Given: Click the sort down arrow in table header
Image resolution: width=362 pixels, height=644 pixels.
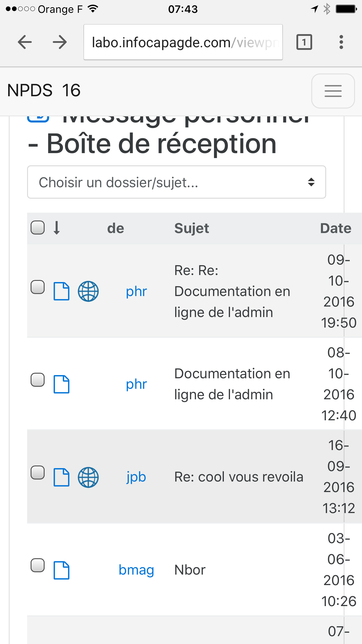Looking at the screenshot, I should (57, 228).
